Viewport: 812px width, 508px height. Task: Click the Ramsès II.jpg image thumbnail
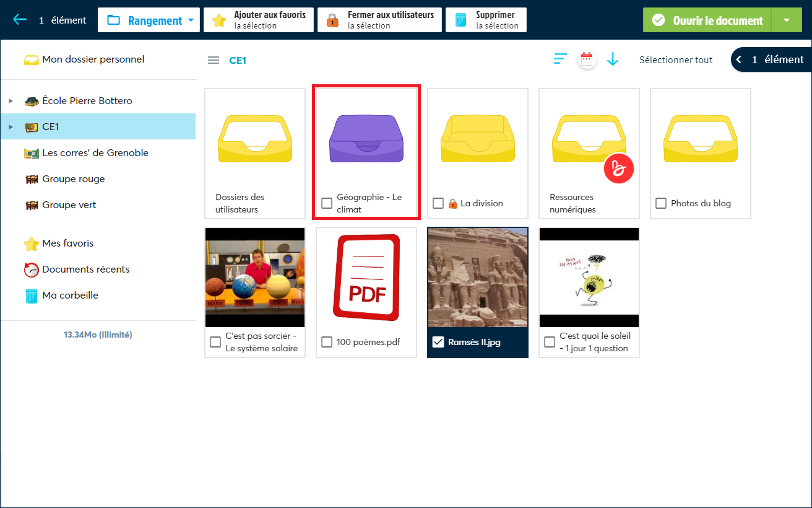click(478, 277)
